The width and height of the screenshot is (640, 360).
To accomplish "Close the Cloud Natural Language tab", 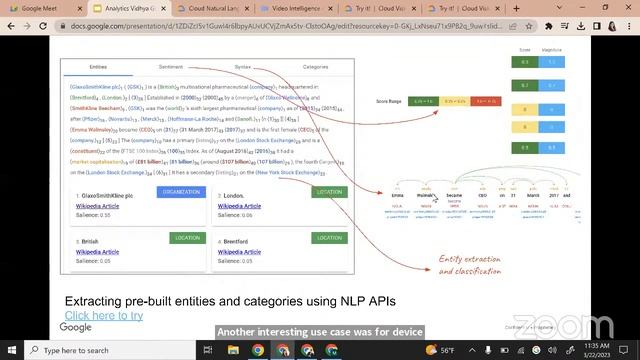I will (247, 8).
